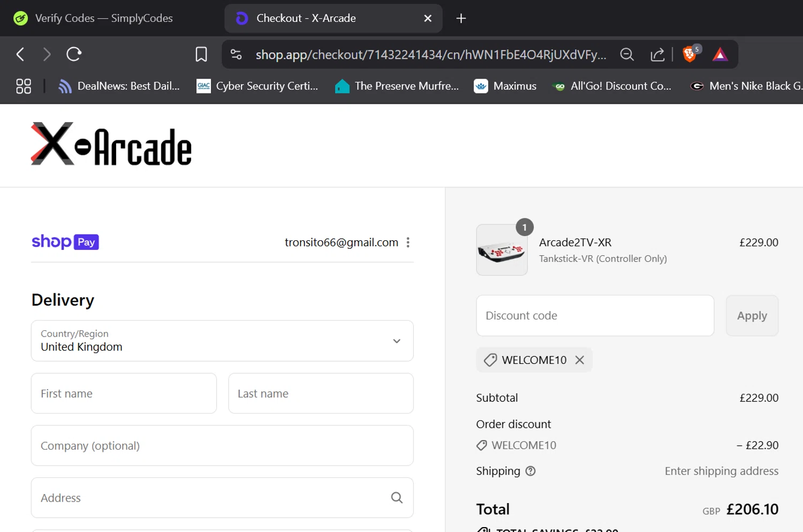Viewport: 803px width, 532px height.
Task: Click the Shipping help question icon
Action: pyautogui.click(x=531, y=471)
